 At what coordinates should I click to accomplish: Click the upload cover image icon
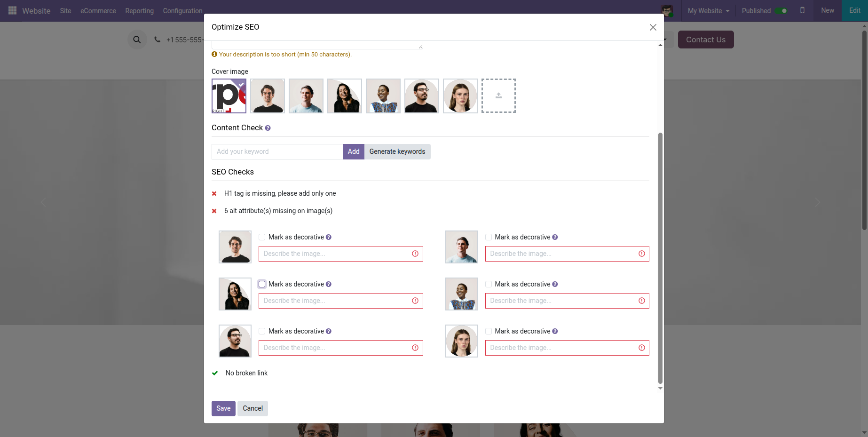498,96
